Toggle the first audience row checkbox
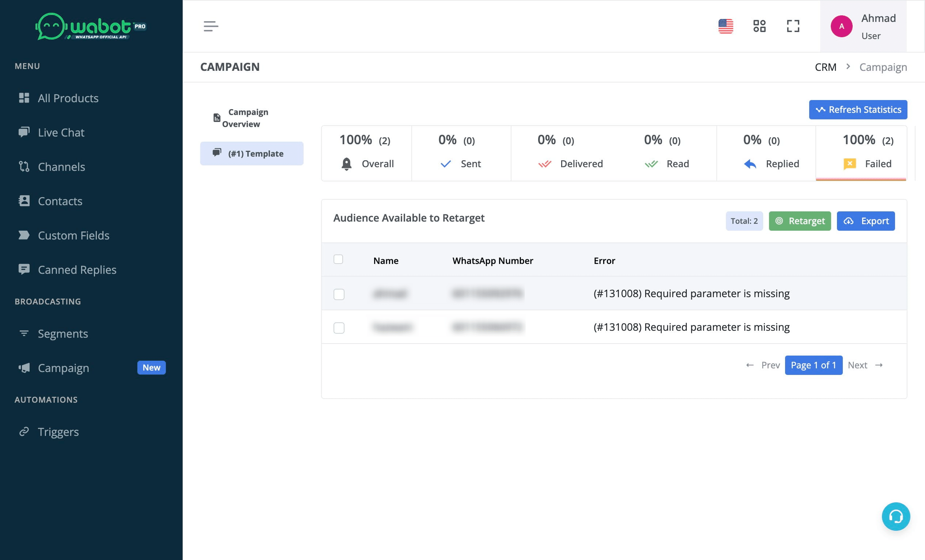Image resolution: width=925 pixels, height=560 pixels. click(x=338, y=293)
